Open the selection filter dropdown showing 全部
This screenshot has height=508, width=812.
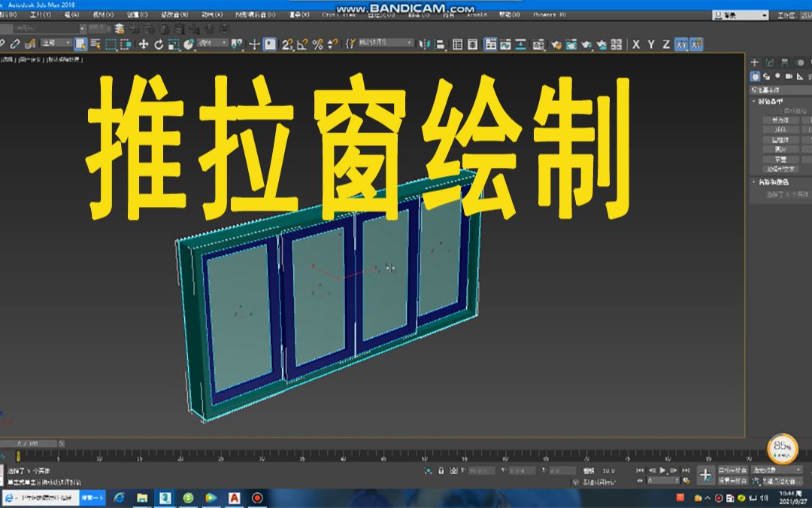pos(53,44)
